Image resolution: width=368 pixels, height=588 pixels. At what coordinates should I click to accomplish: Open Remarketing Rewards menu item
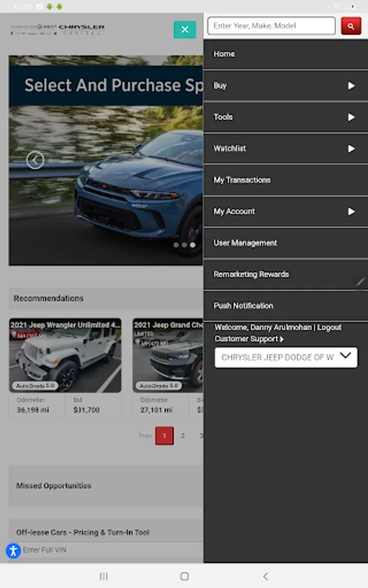tap(286, 274)
